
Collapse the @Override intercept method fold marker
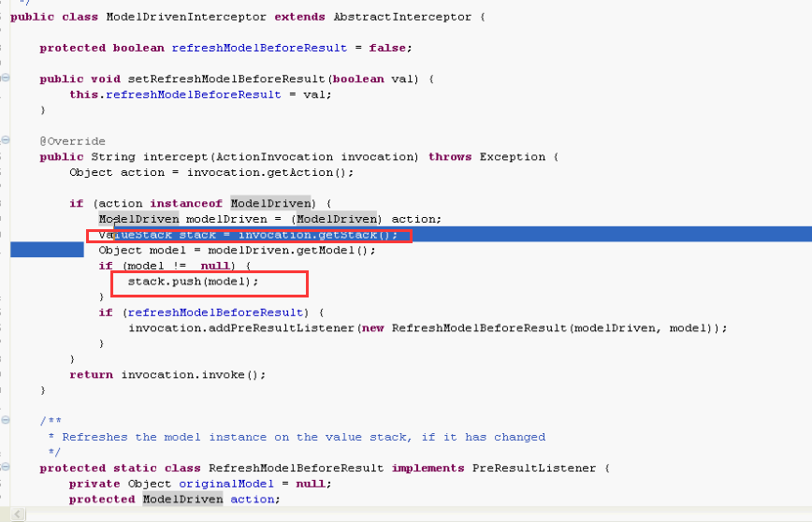[x=6, y=140]
